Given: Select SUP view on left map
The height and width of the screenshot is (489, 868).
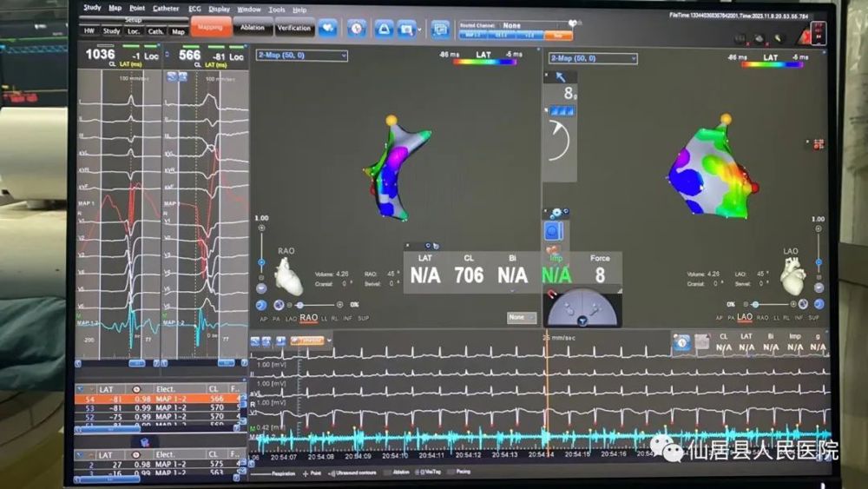Looking at the screenshot, I should 363,319.
